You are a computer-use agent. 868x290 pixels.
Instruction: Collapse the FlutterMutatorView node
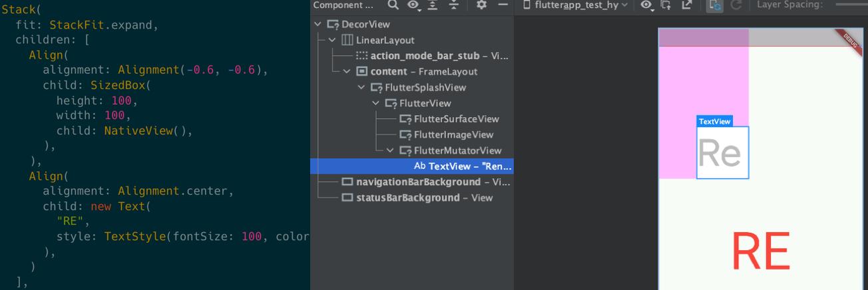click(x=391, y=151)
